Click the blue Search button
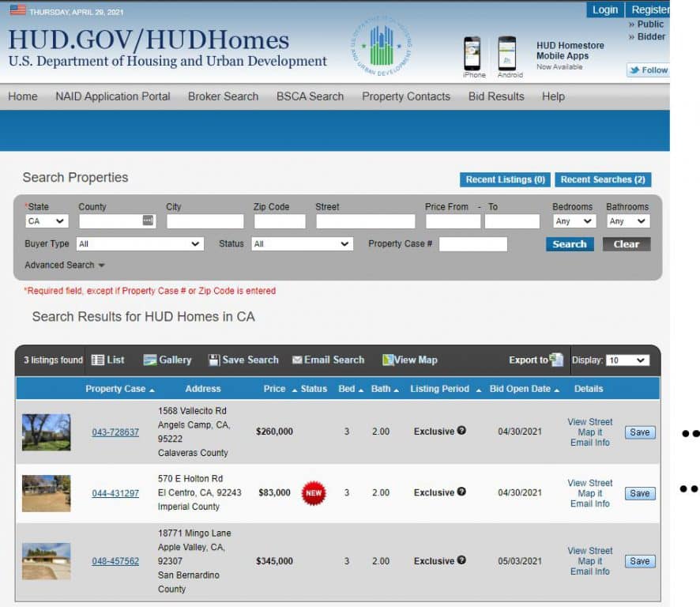Image resolution: width=700 pixels, height=607 pixels. tap(570, 244)
